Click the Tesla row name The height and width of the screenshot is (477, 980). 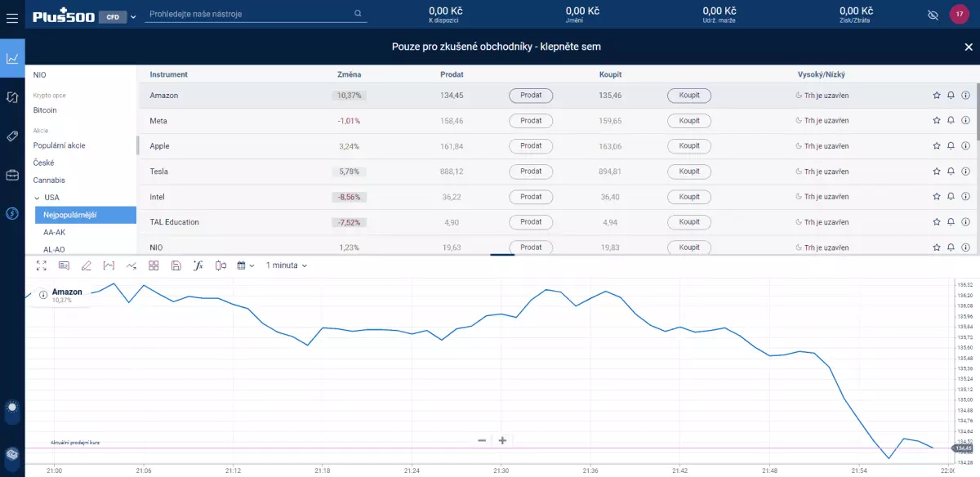pos(159,172)
